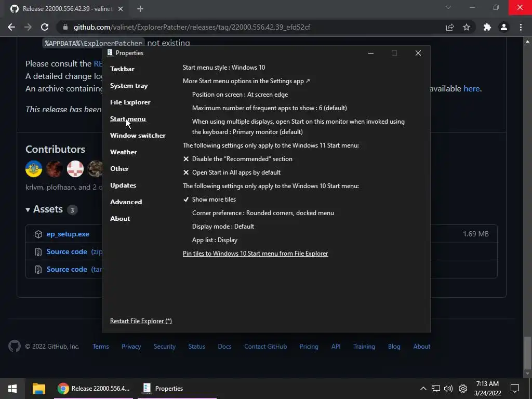Collapse the Assets section triangle
The height and width of the screenshot is (399, 532).
[28, 210]
